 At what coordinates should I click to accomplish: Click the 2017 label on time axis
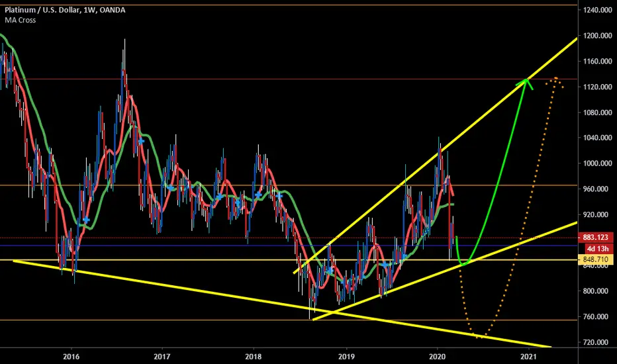[162, 357]
